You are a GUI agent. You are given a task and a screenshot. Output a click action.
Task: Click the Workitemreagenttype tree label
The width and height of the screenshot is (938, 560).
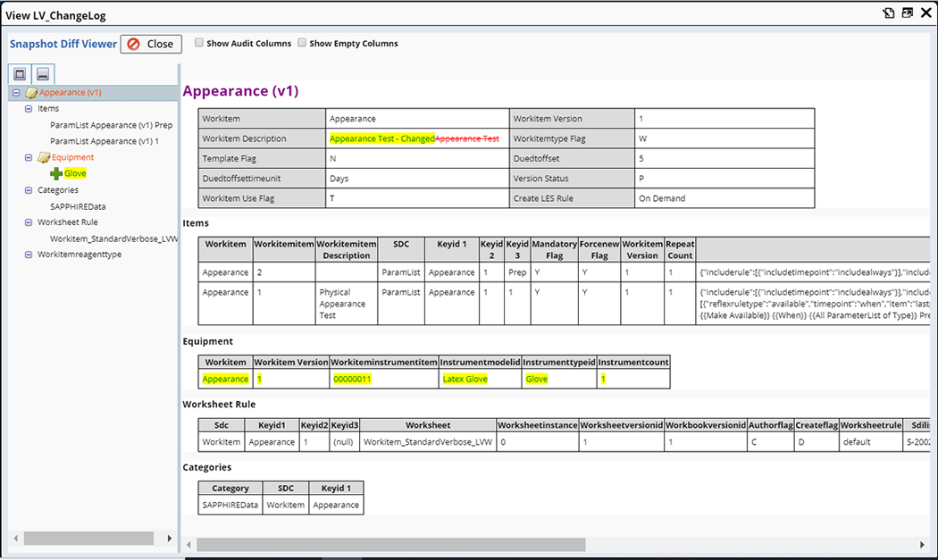click(x=79, y=255)
